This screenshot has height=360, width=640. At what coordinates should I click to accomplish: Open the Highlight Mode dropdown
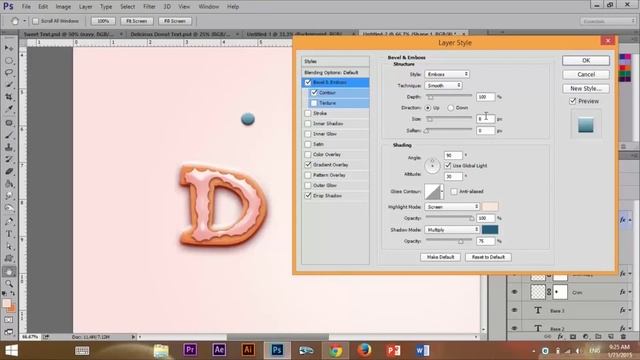(452, 207)
